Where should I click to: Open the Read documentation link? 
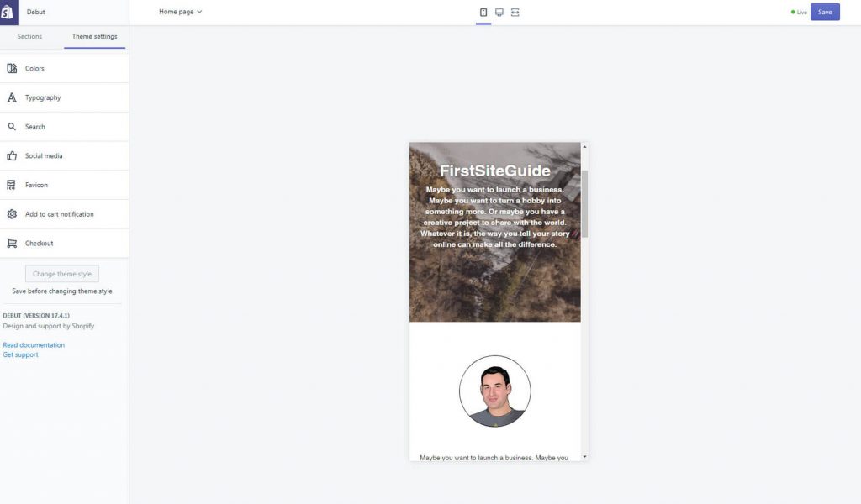pos(34,344)
